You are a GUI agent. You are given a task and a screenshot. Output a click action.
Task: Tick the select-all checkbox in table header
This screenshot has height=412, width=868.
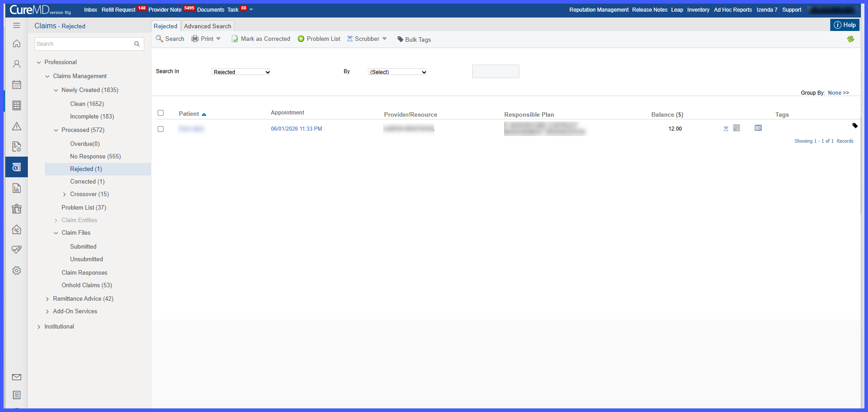(x=161, y=113)
